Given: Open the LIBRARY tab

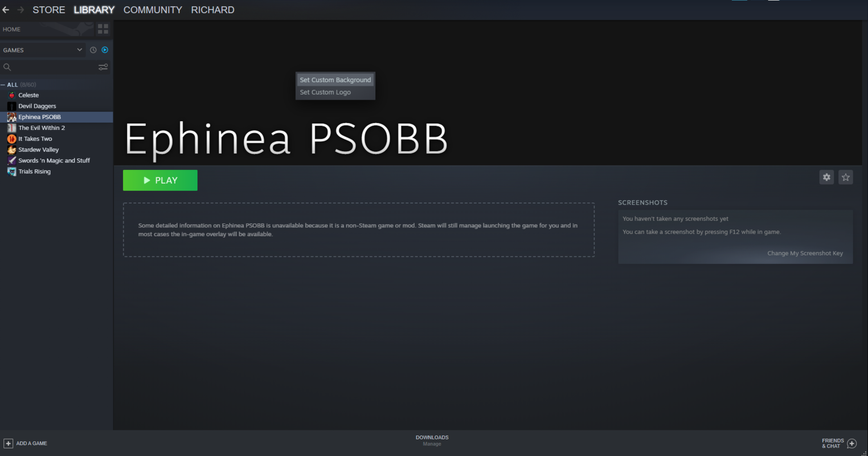Looking at the screenshot, I should (x=94, y=10).
